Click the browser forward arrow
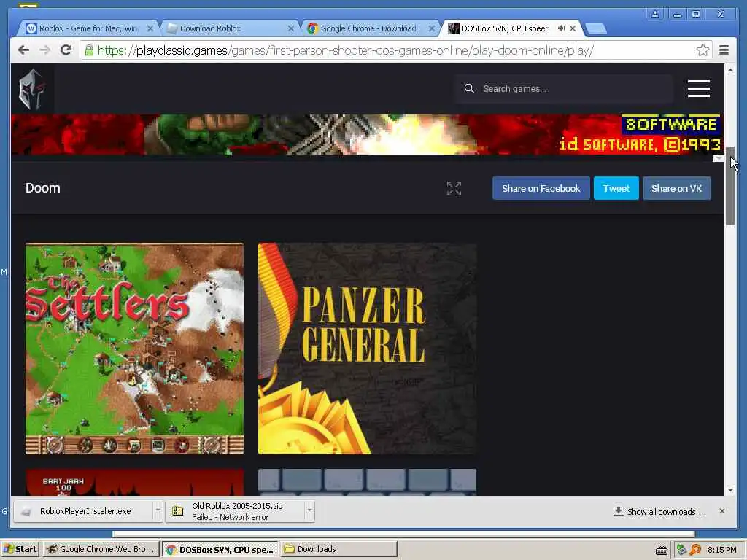Image resolution: width=747 pixels, height=560 pixels. [44, 50]
